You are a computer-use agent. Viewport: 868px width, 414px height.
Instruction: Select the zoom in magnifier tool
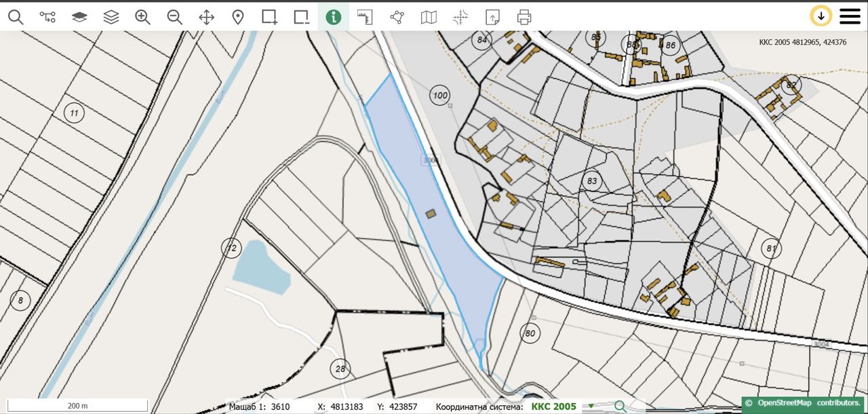pos(142,17)
